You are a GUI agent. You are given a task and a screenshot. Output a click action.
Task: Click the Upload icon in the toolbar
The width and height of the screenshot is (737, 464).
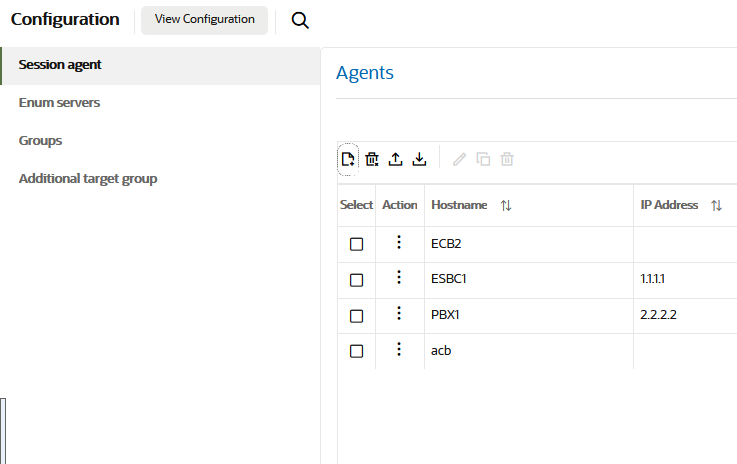coord(396,159)
